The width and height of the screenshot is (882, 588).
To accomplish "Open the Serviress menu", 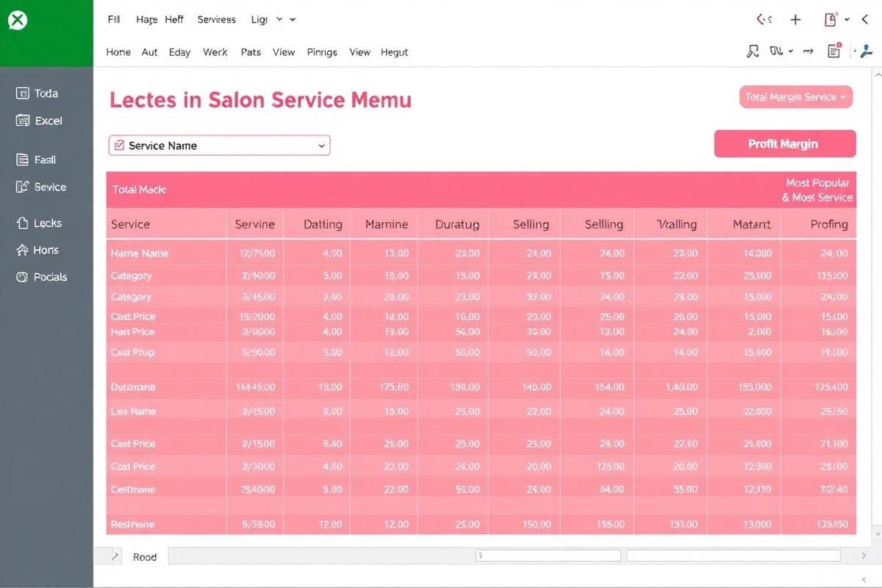I will click(x=217, y=20).
